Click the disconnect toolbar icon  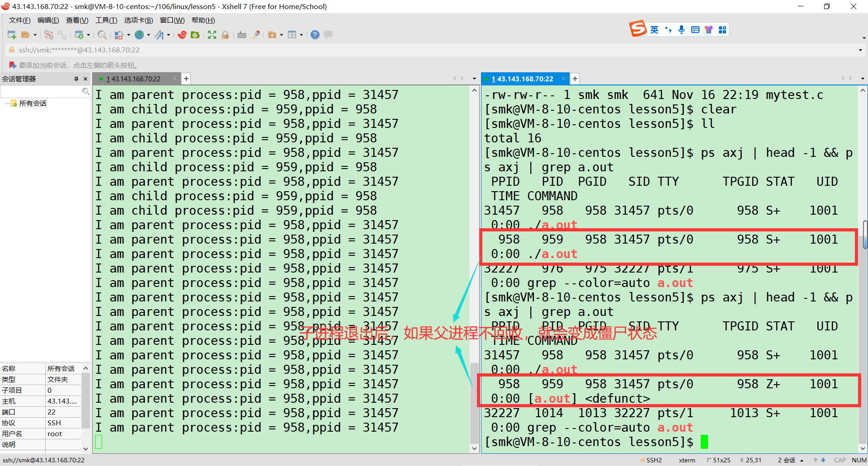pos(49,35)
